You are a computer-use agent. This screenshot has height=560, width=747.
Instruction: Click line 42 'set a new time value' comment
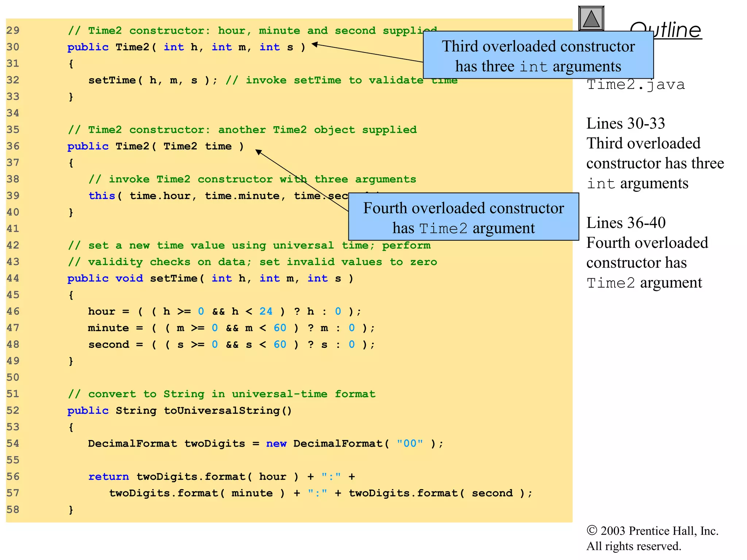(249, 246)
